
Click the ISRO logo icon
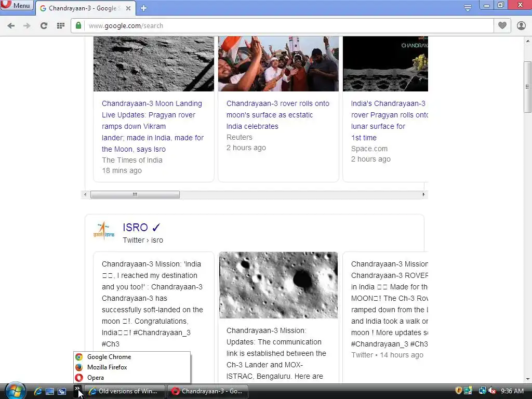[x=104, y=231]
